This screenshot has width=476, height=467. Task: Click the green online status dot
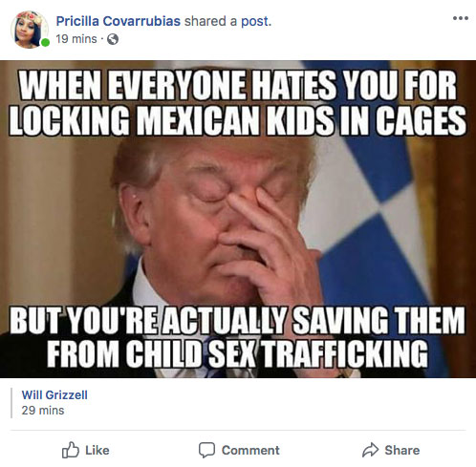(x=46, y=42)
